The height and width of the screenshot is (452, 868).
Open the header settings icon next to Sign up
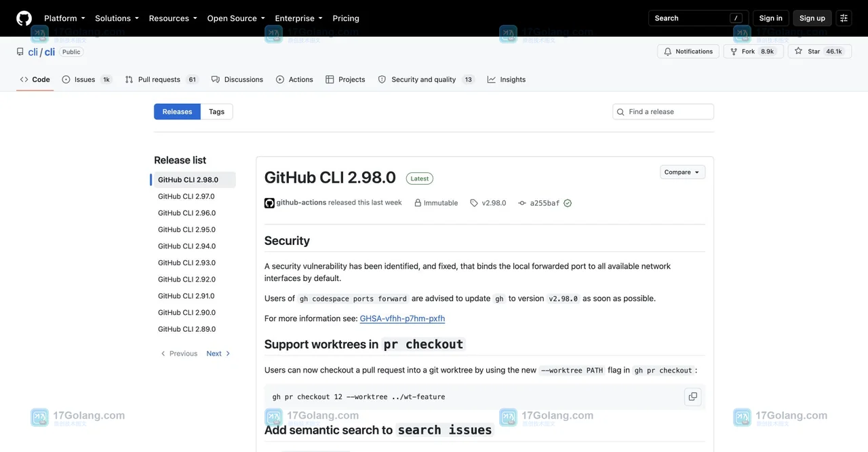(x=844, y=18)
